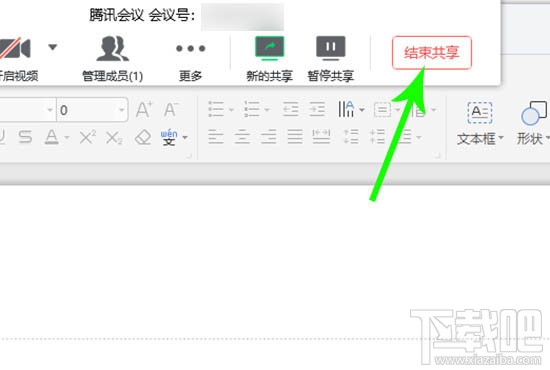The image size is (550, 370).
Task: Open paragraph group dialog launcher
Action: tap(438, 156)
